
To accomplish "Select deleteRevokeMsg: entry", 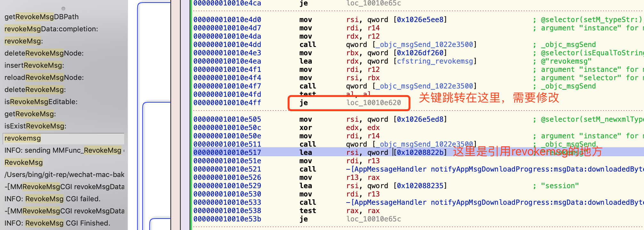I will (35, 89).
